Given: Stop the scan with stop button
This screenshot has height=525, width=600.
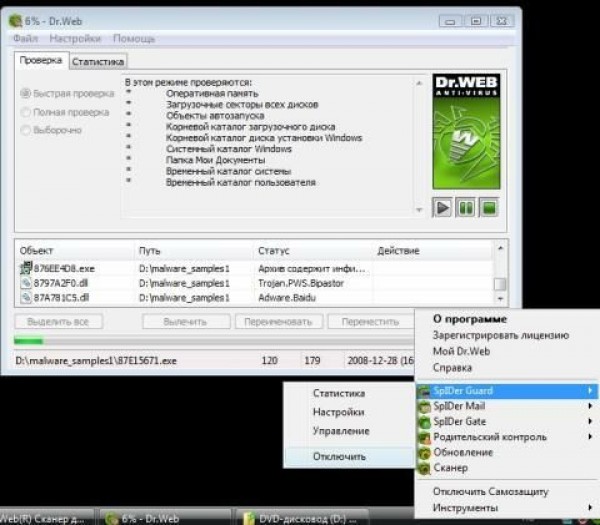Looking at the screenshot, I should (489, 208).
